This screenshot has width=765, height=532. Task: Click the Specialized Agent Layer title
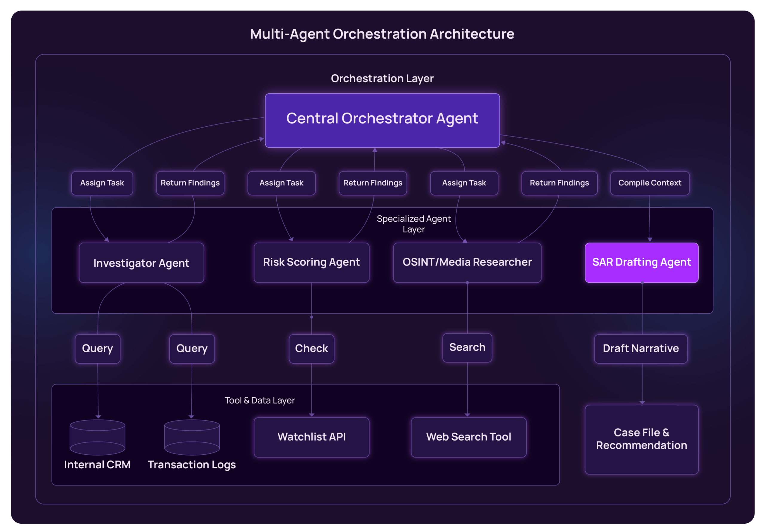(414, 224)
